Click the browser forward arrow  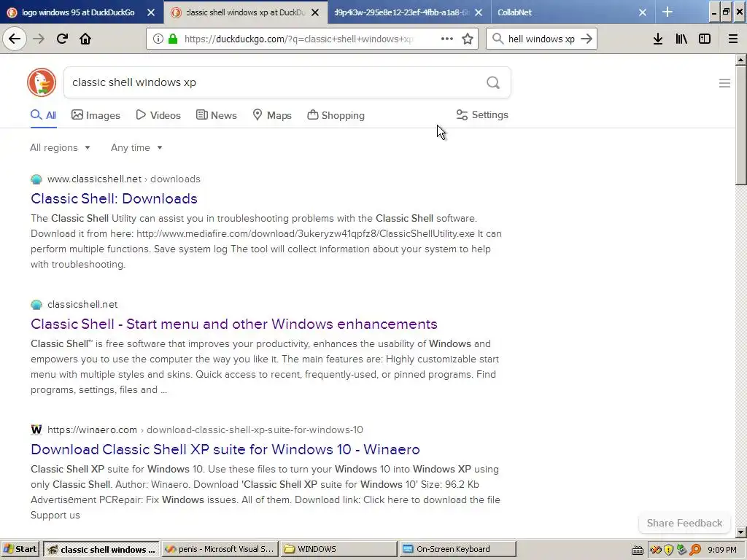(39, 39)
